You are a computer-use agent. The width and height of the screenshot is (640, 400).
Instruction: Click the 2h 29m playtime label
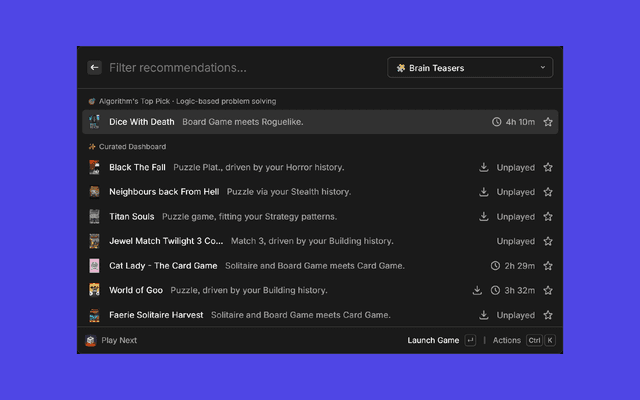519,266
